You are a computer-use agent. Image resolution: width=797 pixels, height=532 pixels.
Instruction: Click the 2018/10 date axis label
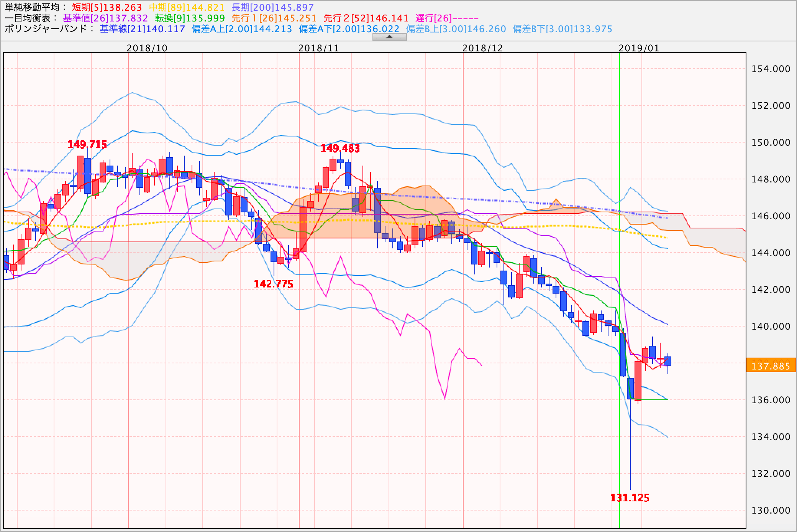point(147,48)
